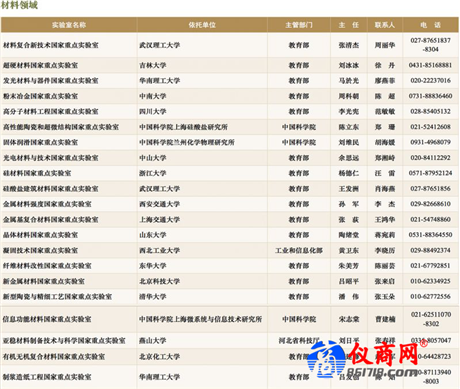Select 中国科学院上海硅酸盐研究所 cell
The image size is (460, 389).
point(183,127)
